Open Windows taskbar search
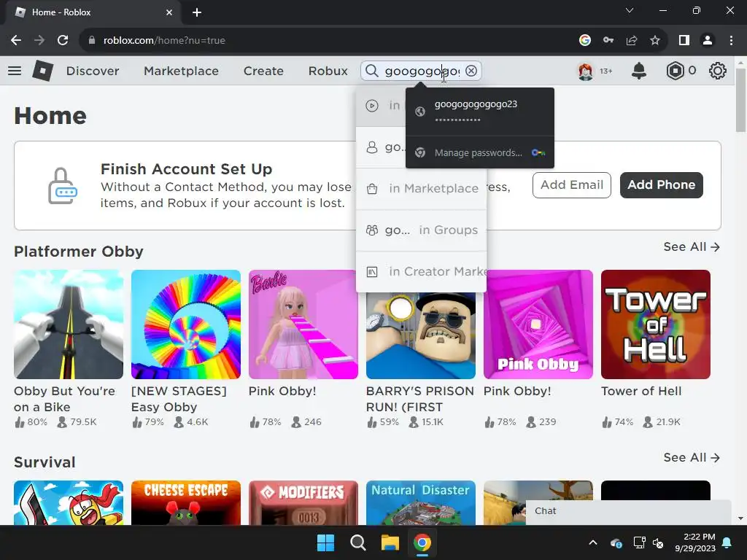747x560 pixels. pos(357,542)
